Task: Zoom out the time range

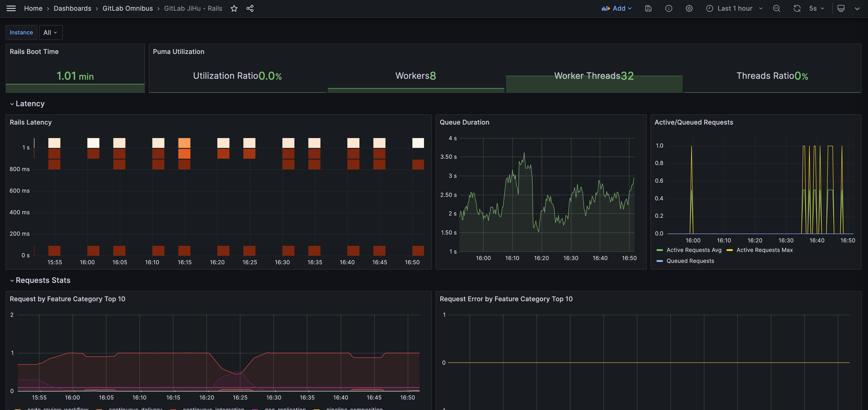Action: (x=776, y=8)
